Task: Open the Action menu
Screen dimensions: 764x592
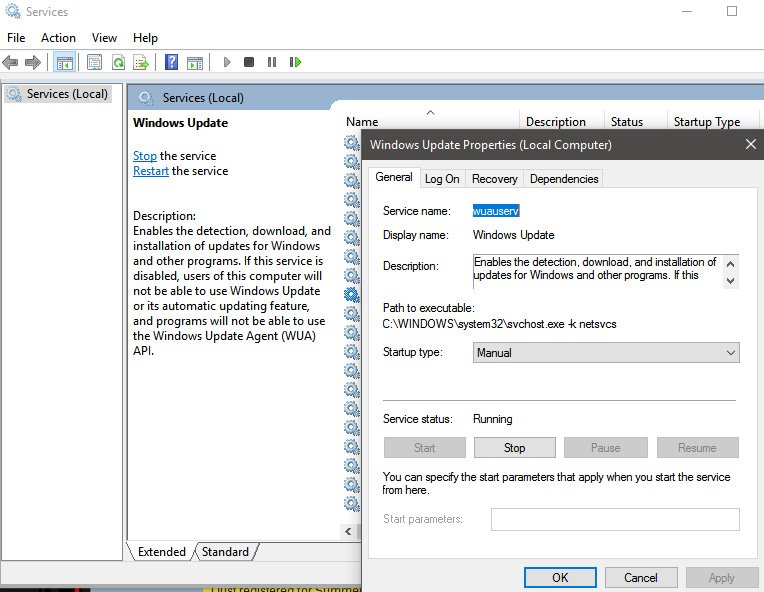Action: coord(58,38)
